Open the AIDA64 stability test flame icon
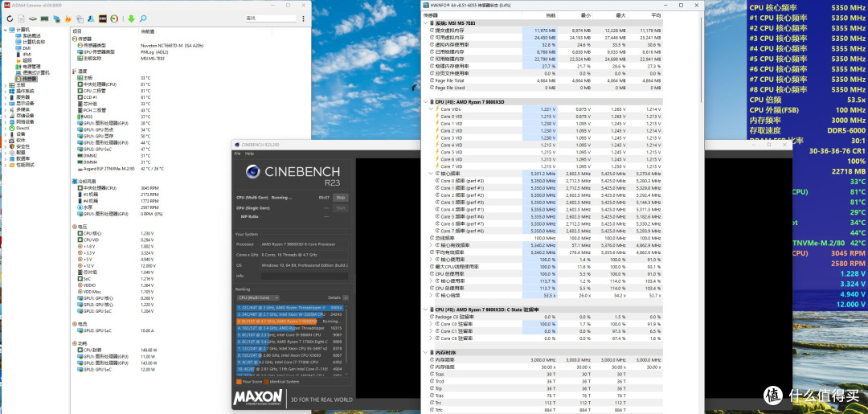Viewport: 868px width, 414px height. [x=68, y=18]
